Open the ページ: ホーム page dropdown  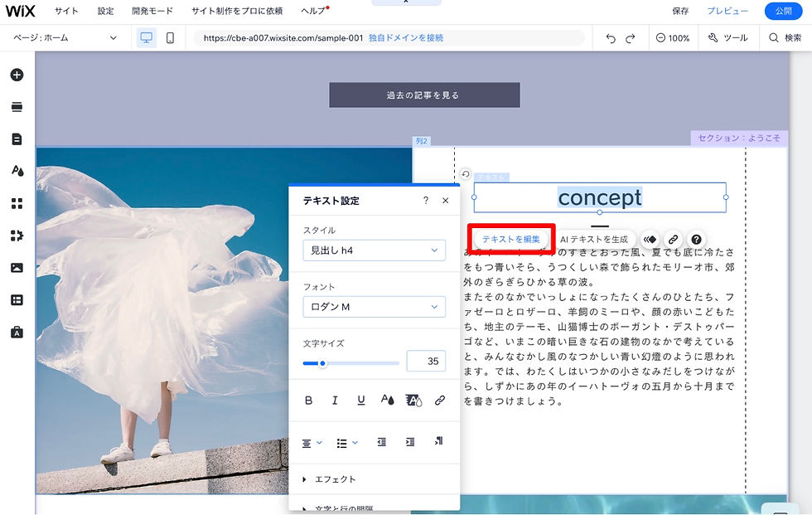(65, 38)
